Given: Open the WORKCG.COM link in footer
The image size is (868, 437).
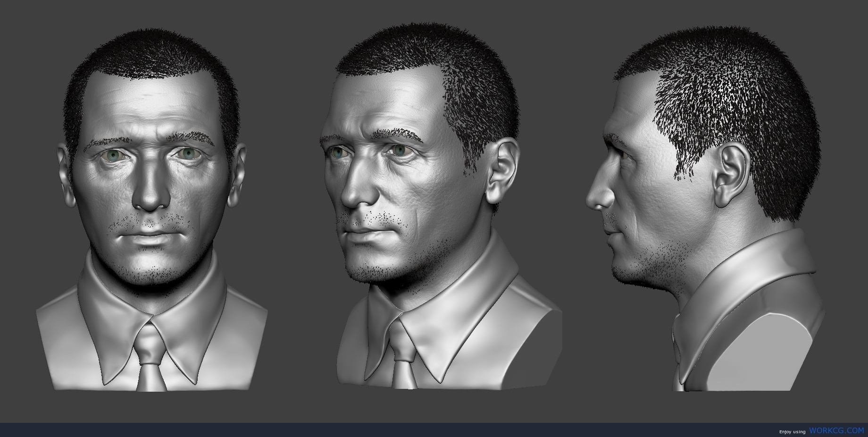Looking at the screenshot, I should coord(836,430).
